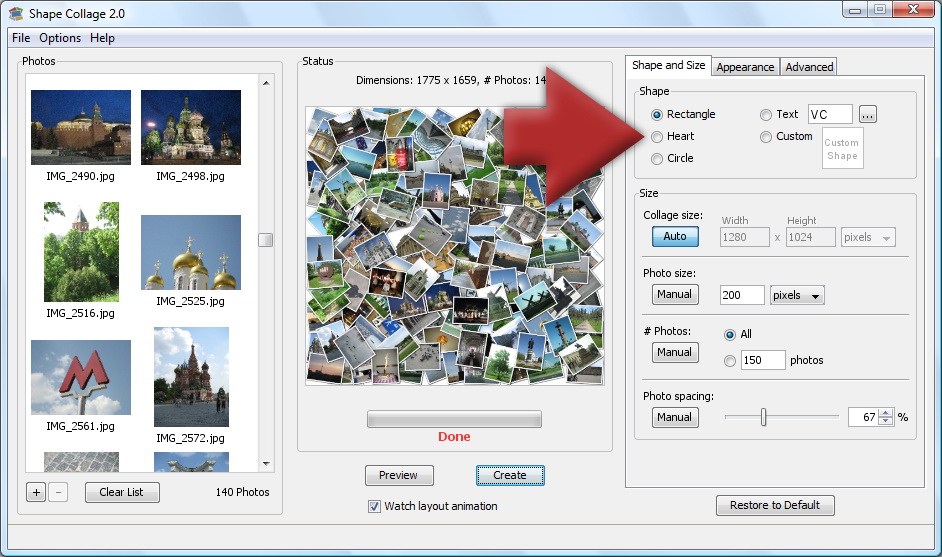Click the collage Width field
Image resolution: width=942 pixels, height=557 pixels.
[x=744, y=237]
